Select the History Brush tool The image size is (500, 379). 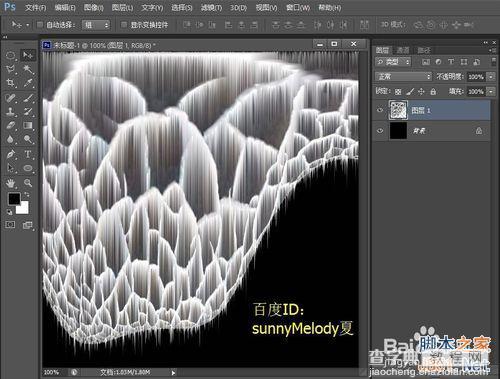(x=28, y=111)
